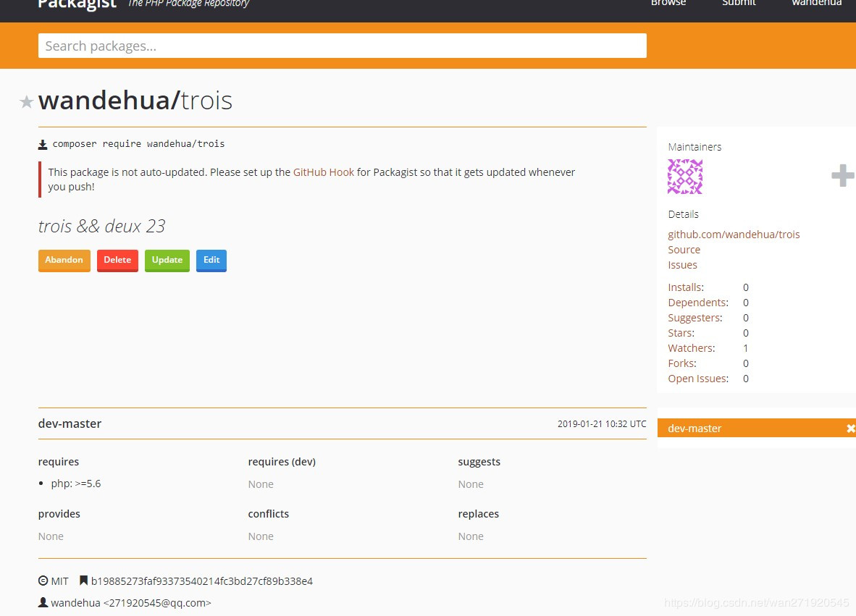Viewport: 856px width, 616px height.
Task: Open the maintainer avatar image
Action: coord(685,176)
